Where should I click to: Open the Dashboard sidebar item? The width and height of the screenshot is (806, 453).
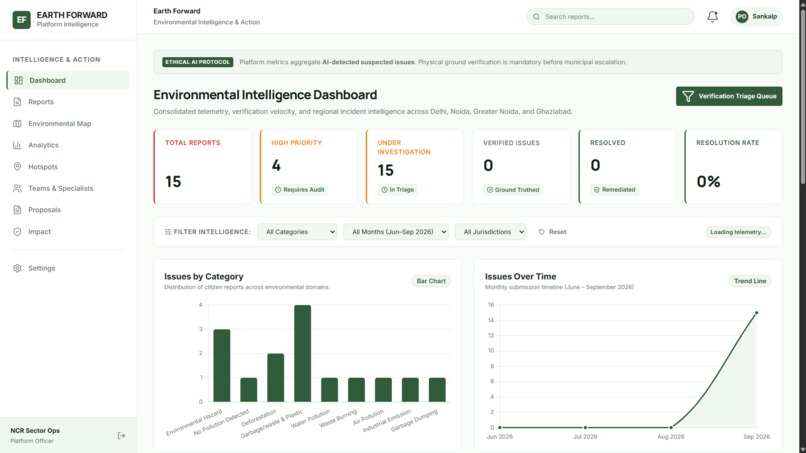coord(68,80)
